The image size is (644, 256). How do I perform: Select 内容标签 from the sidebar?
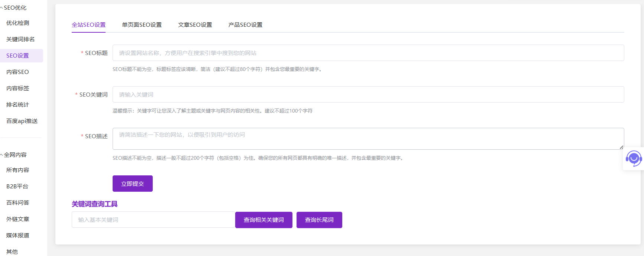pos(18,88)
